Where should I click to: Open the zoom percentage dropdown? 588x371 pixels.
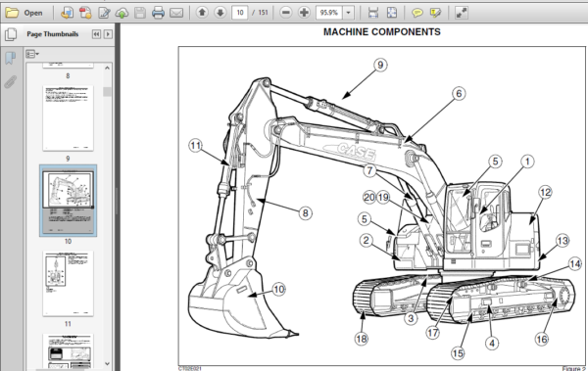tap(348, 13)
